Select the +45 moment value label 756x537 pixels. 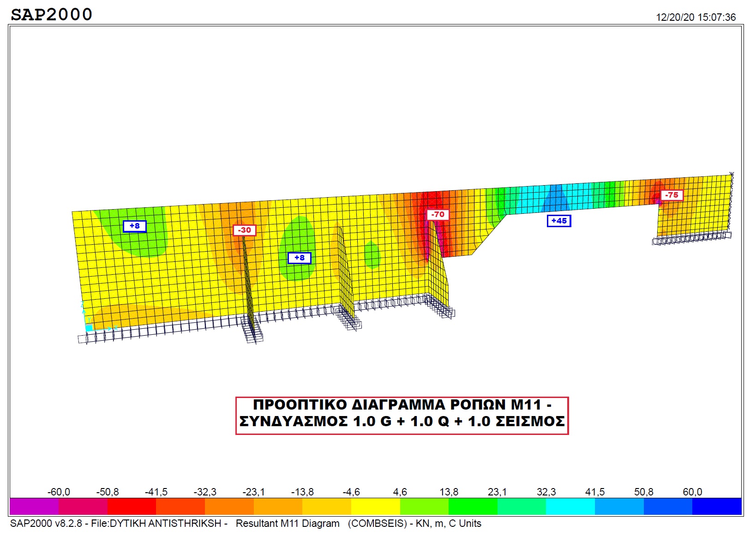point(559,221)
